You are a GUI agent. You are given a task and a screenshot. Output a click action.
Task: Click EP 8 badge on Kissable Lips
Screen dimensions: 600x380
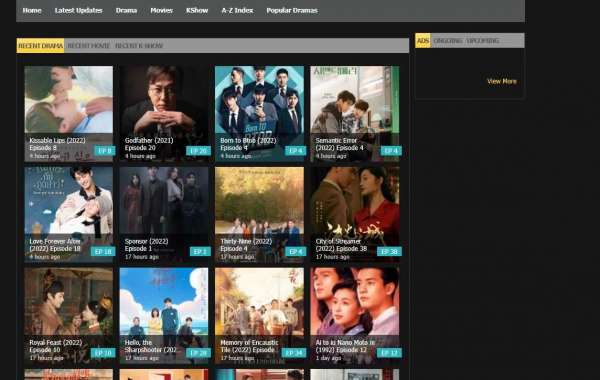point(104,151)
